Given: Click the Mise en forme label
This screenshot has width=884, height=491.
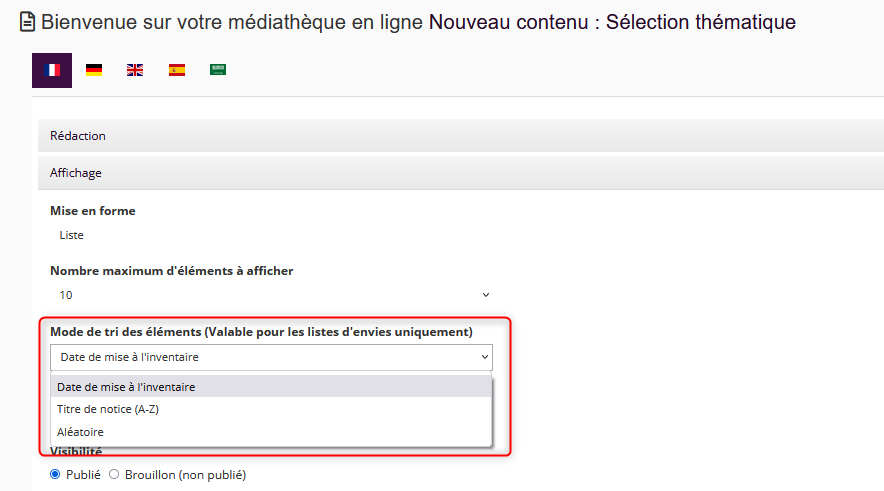Looking at the screenshot, I should (x=93, y=211).
